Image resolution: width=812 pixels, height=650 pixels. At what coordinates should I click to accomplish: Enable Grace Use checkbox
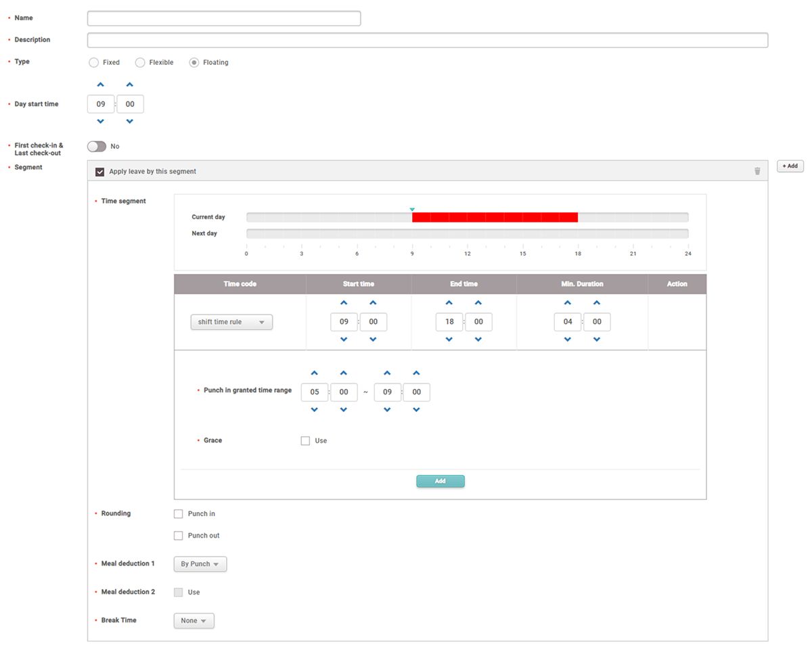(x=306, y=441)
